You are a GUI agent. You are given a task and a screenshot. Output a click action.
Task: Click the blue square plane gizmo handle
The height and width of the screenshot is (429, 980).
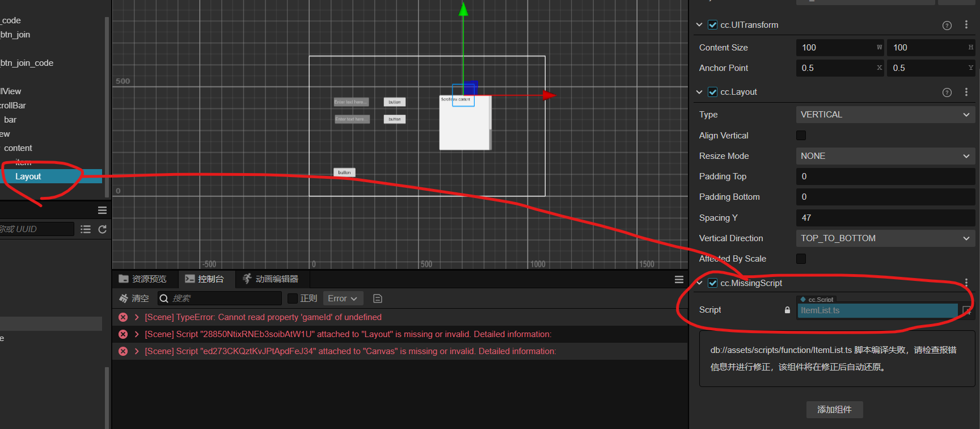(471, 88)
